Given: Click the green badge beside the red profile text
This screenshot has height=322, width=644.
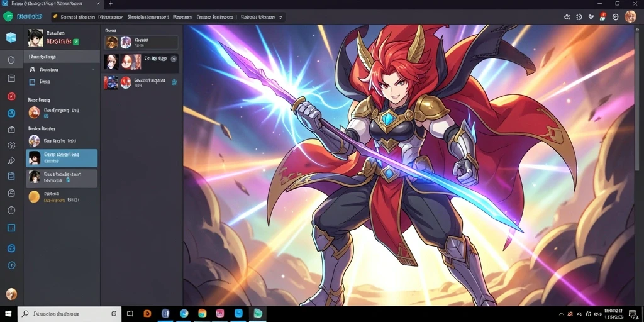Looking at the screenshot, I should click(x=76, y=42).
